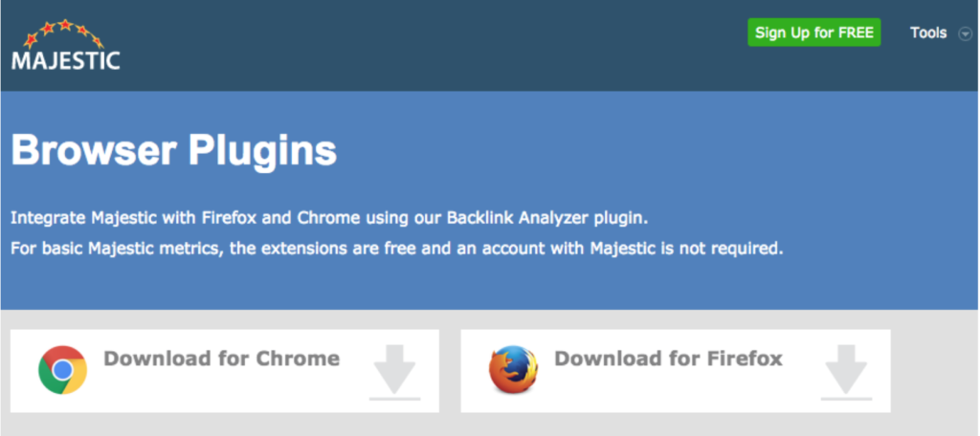The width and height of the screenshot is (980, 436).
Task: Open the Tools menu
Action: 928,33
